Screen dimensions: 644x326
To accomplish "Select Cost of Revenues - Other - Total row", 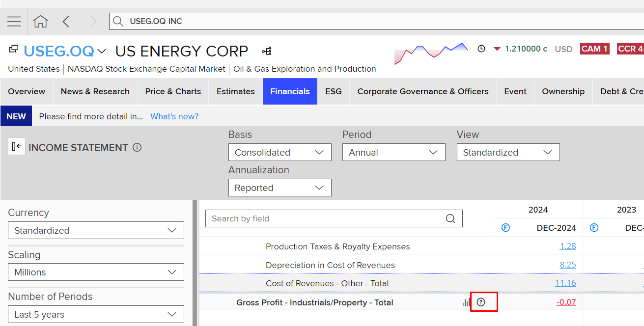I will tap(327, 283).
